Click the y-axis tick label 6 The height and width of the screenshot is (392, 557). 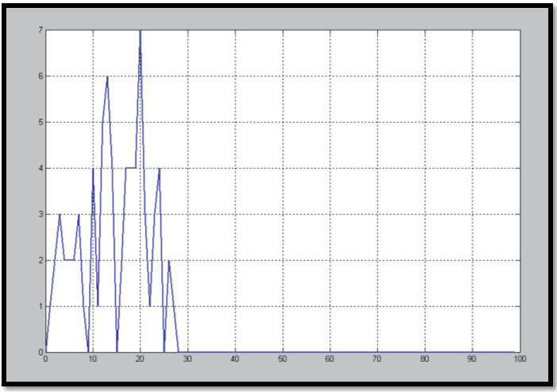40,76
